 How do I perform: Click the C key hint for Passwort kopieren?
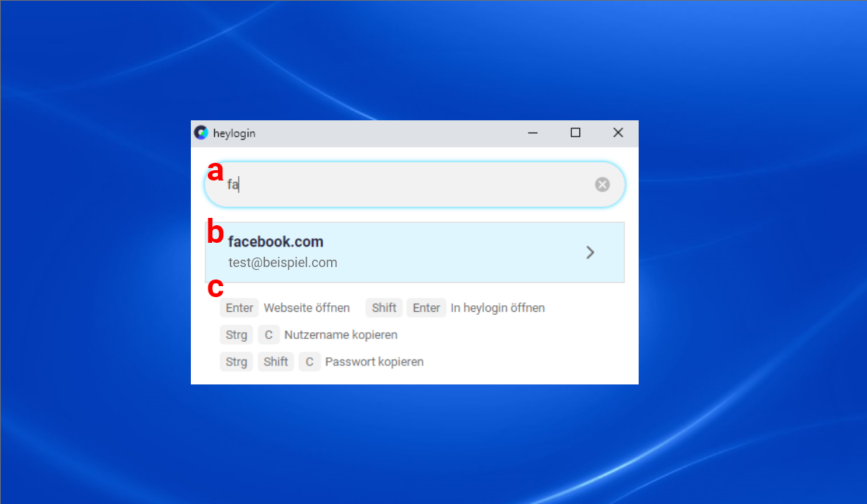tap(309, 362)
